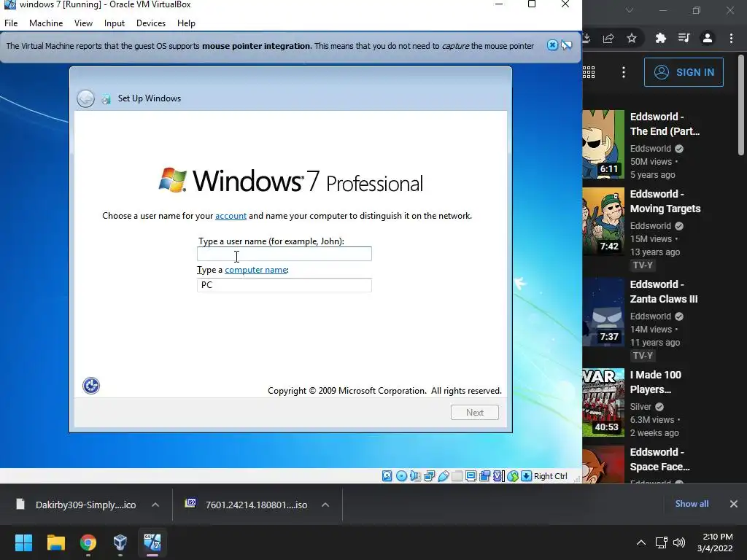Open the View menu
Viewport: 747px width, 560px height.
pyautogui.click(x=83, y=23)
